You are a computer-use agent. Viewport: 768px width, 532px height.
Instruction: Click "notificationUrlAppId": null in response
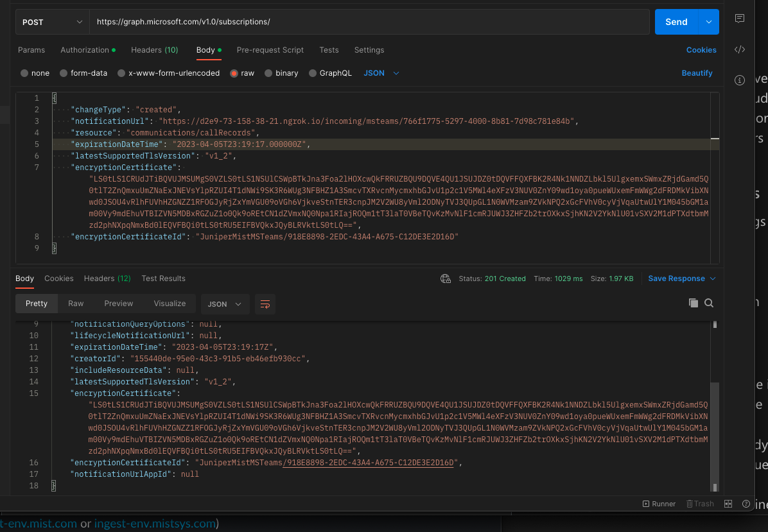[135, 474]
